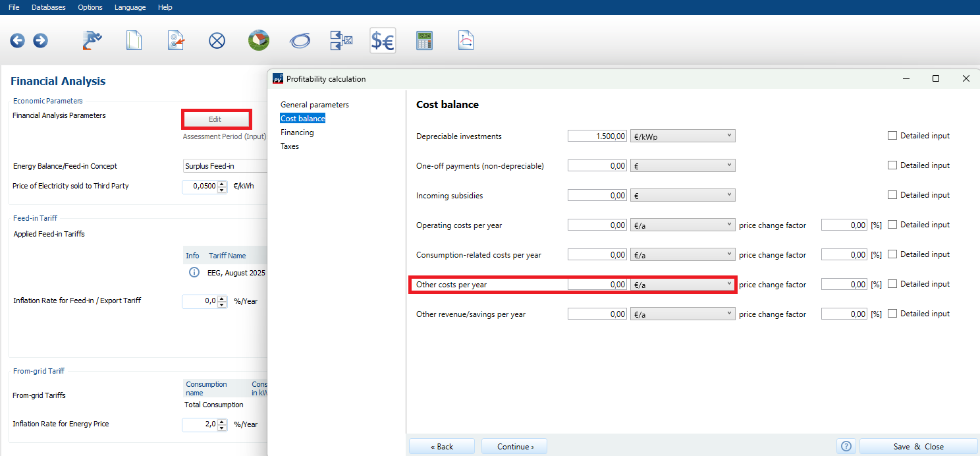Open the cable loop icon

(300, 41)
